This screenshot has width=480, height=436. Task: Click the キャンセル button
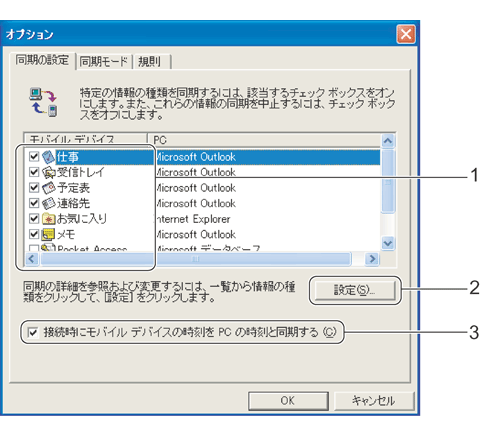(x=374, y=400)
